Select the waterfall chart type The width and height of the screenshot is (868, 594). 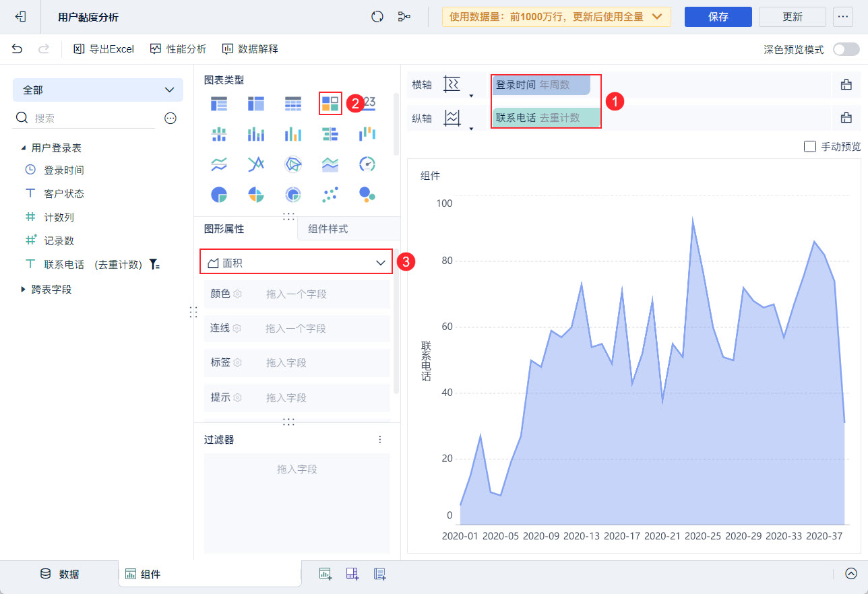coord(367,134)
